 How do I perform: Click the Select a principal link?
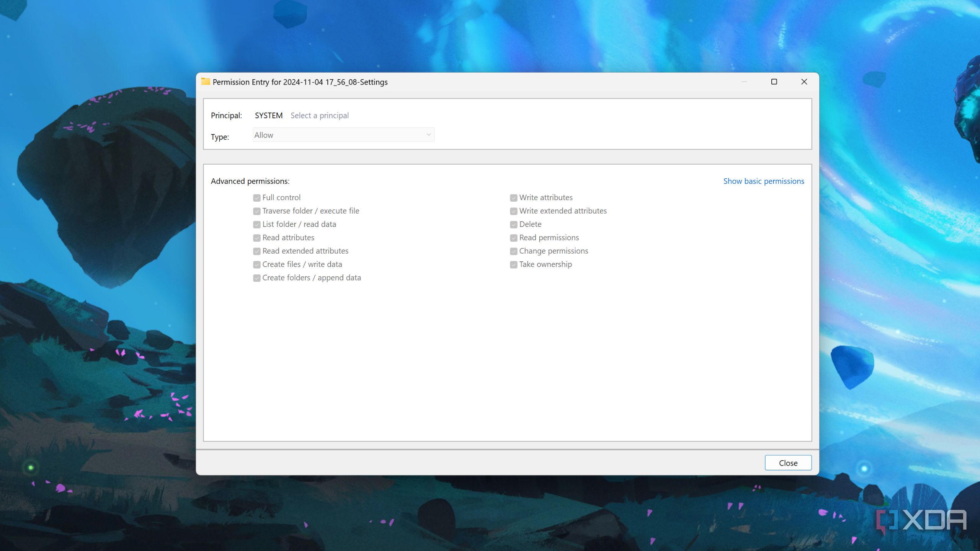point(319,116)
